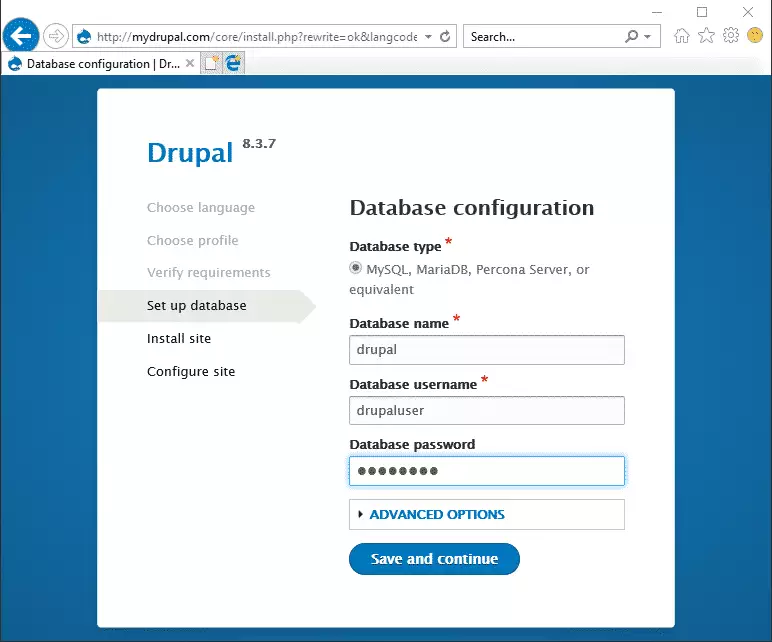
Task: Open the Favorites star icon
Action: click(706, 35)
